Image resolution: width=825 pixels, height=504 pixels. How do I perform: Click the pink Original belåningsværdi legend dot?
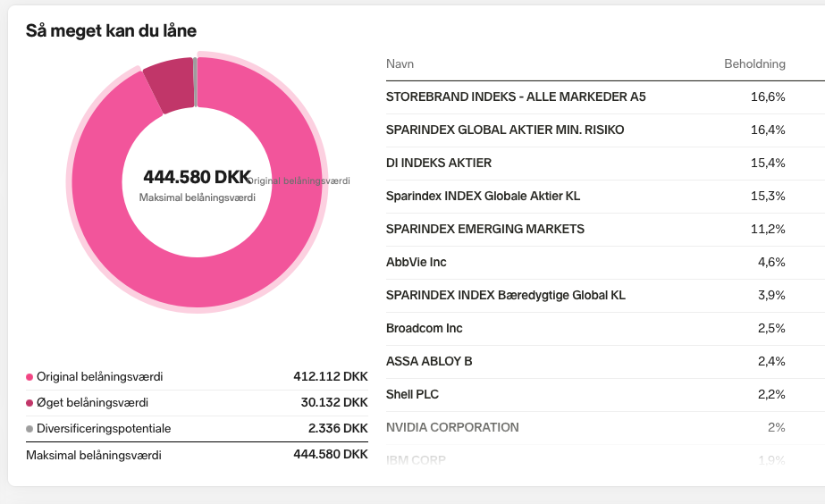pyautogui.click(x=29, y=377)
